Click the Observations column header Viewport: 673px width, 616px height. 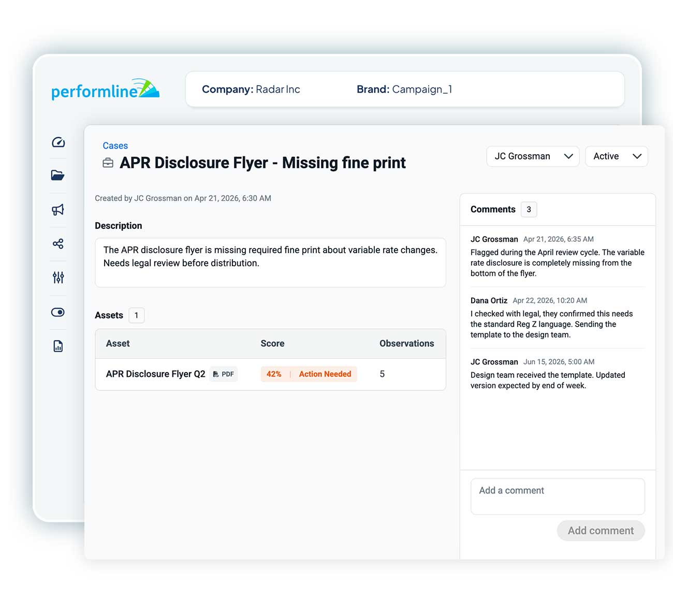(x=407, y=344)
